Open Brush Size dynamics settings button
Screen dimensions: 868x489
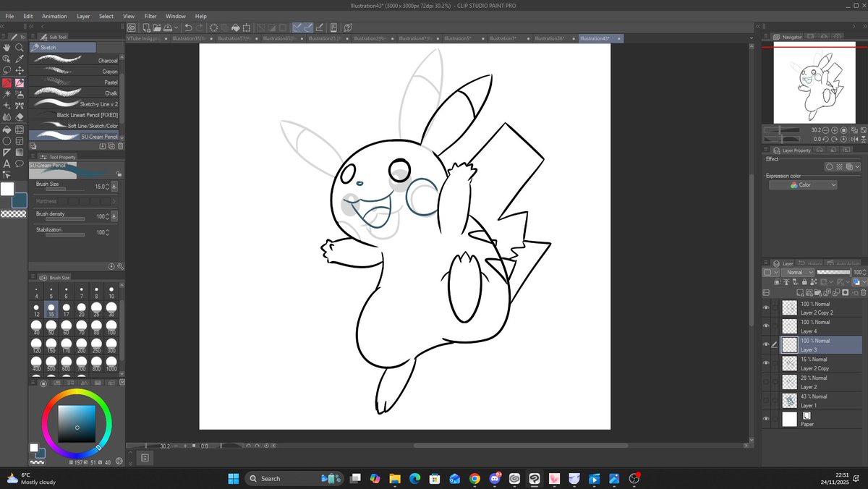[114, 187]
